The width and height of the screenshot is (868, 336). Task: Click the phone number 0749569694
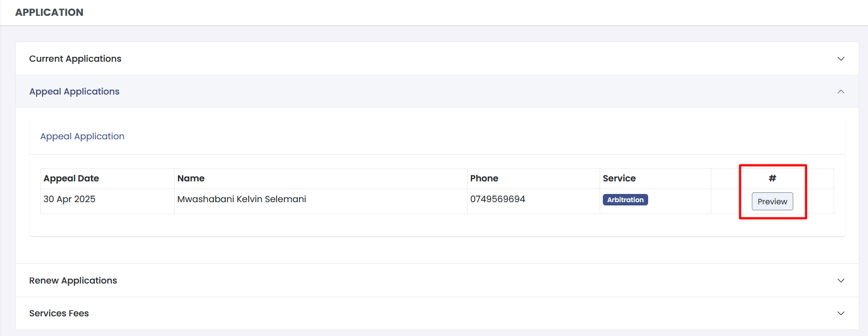pos(498,199)
